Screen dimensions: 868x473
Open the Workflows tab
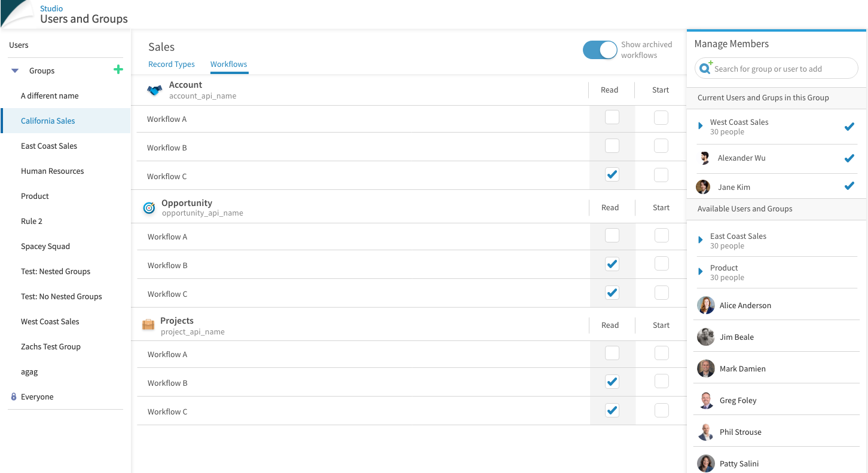[x=228, y=64]
